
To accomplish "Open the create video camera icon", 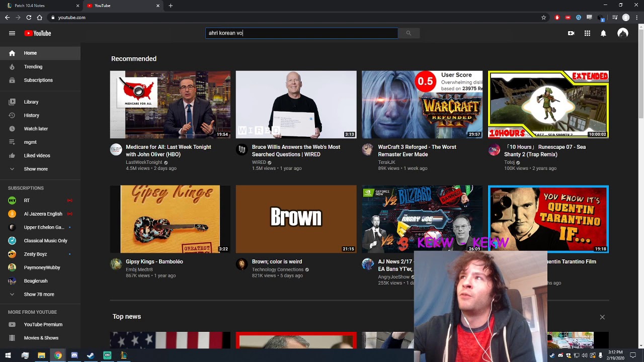I will pyautogui.click(x=571, y=33).
